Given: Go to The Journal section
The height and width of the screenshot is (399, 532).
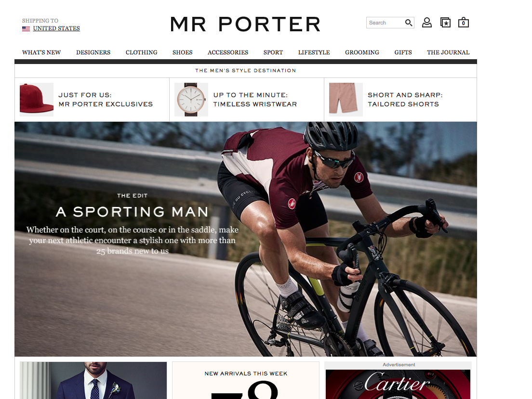Looking at the screenshot, I should tap(448, 52).
